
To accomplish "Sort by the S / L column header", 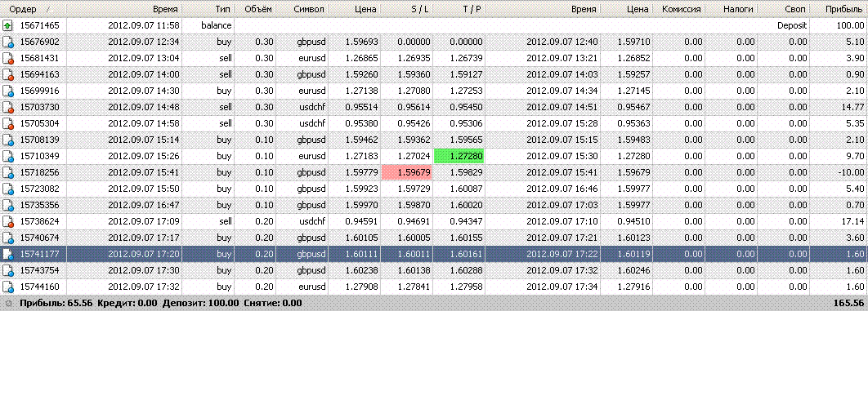I will tap(406, 10).
